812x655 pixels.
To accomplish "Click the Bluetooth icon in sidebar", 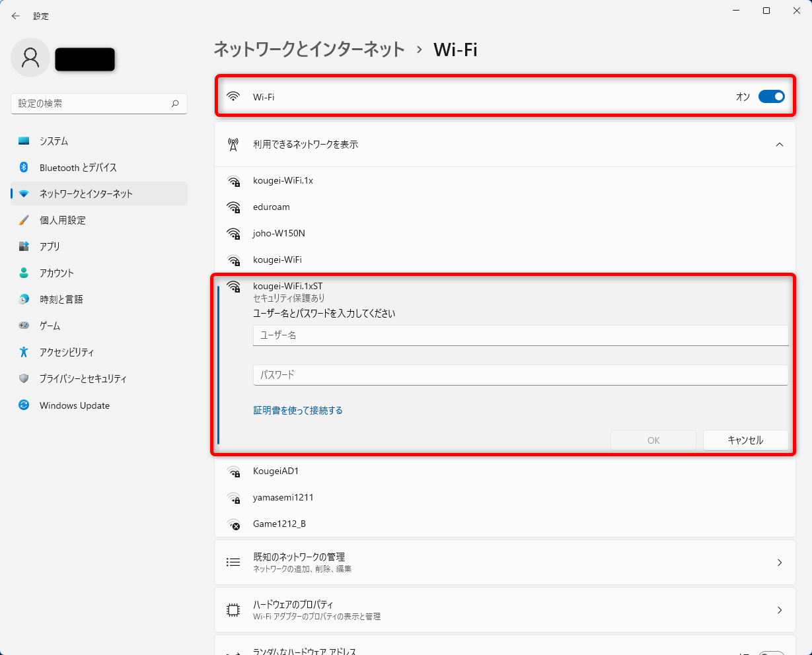I will (24, 168).
